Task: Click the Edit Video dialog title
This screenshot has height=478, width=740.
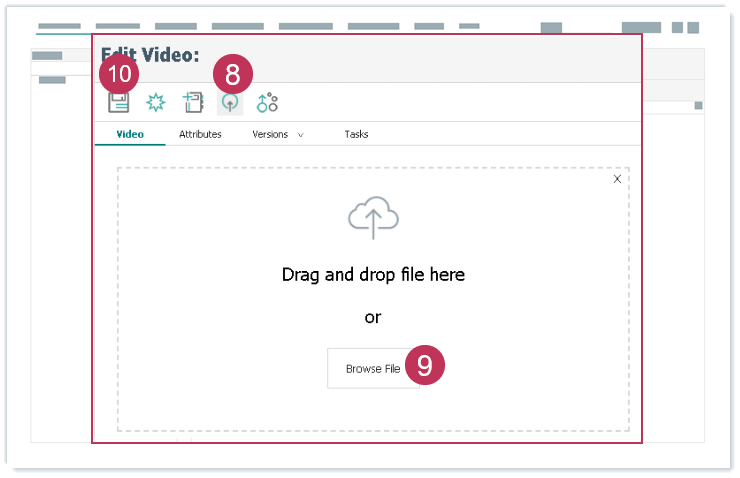Action: pyautogui.click(x=150, y=55)
